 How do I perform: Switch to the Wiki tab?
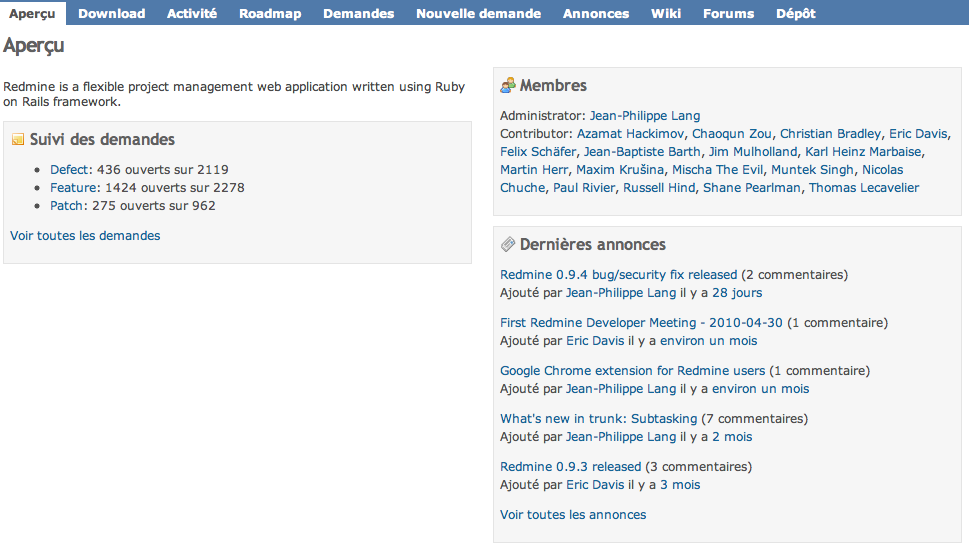666,13
